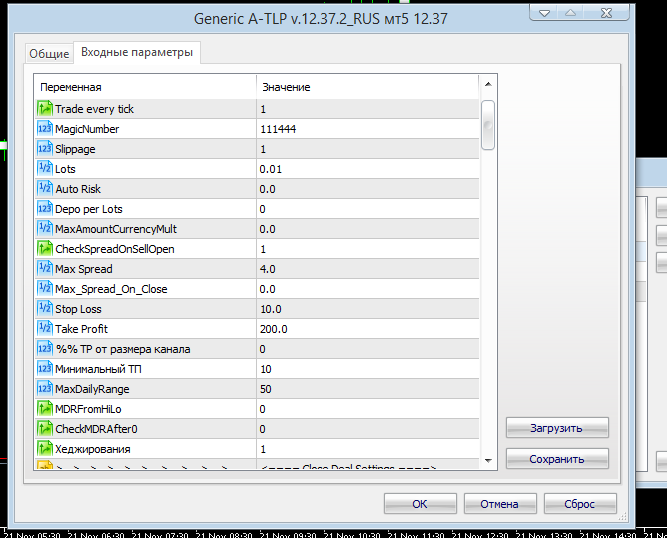667x538 pixels.
Task: Click the OK button
Action: 420,504
